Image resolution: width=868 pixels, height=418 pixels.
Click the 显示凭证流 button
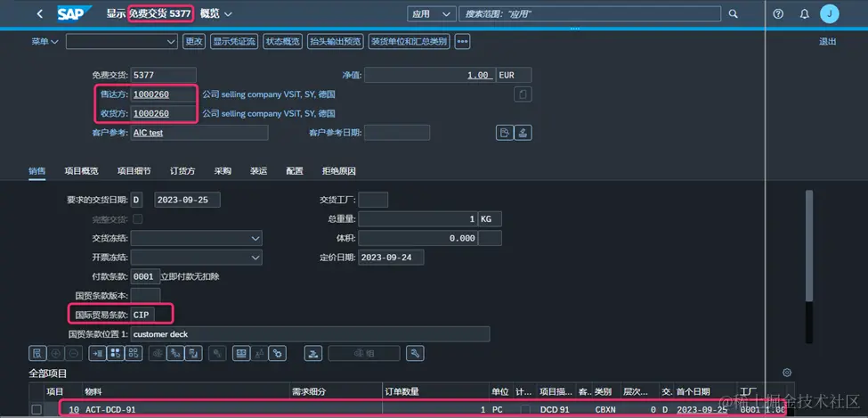(x=234, y=42)
